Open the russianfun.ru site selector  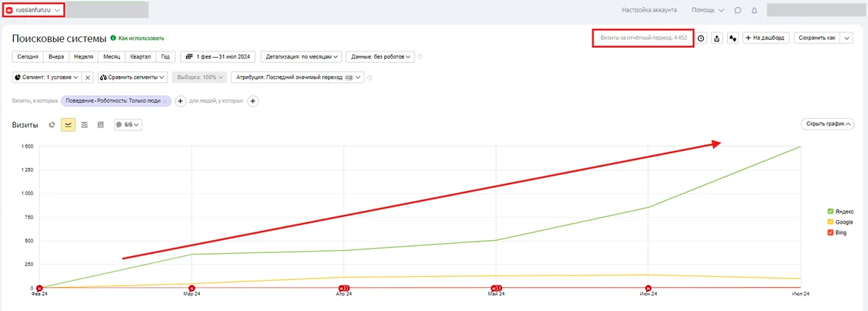click(33, 10)
